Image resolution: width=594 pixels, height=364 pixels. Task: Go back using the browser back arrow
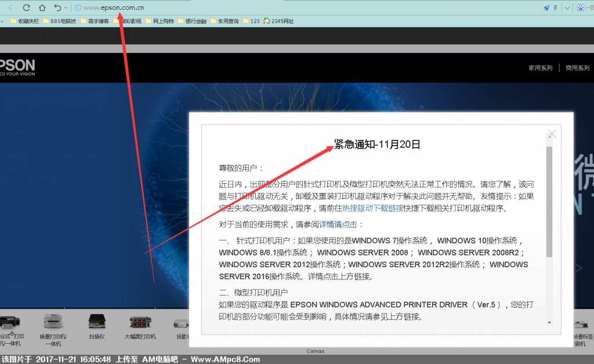click(x=10, y=8)
